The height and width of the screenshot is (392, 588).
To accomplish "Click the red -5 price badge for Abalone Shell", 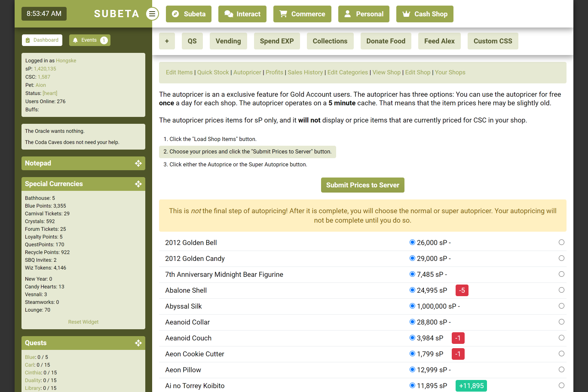I will (462, 291).
